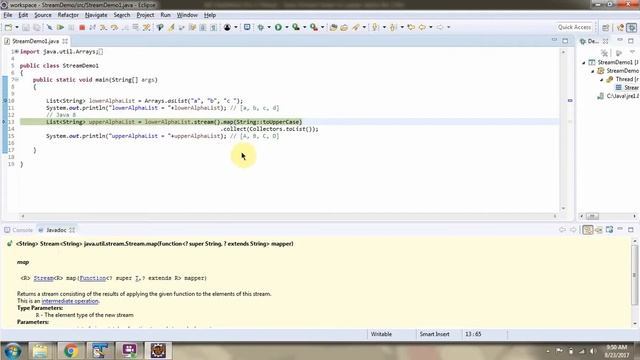Open the Debug configurations dropdown arrow
This screenshot has height=360, width=640.
(269, 27)
